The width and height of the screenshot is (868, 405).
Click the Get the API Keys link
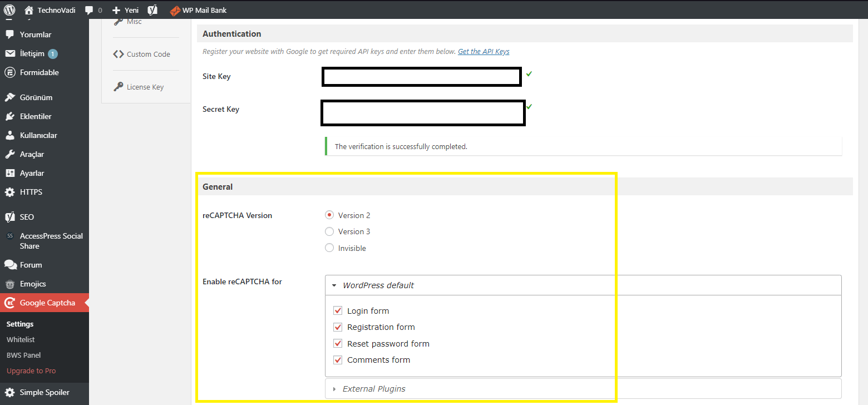click(484, 51)
